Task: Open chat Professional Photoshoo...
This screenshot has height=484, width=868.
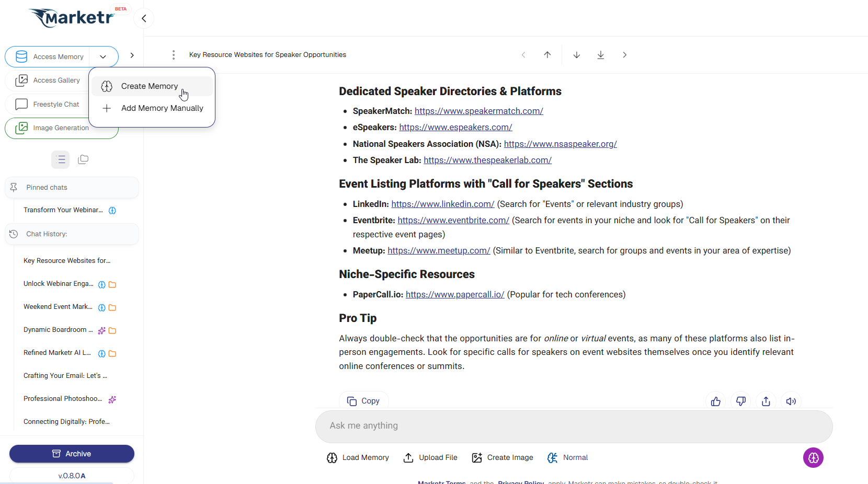Action: tap(63, 399)
